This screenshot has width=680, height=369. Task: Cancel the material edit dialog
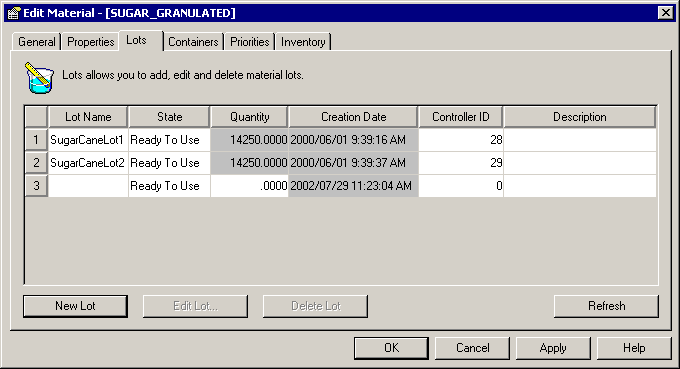tap(472, 348)
